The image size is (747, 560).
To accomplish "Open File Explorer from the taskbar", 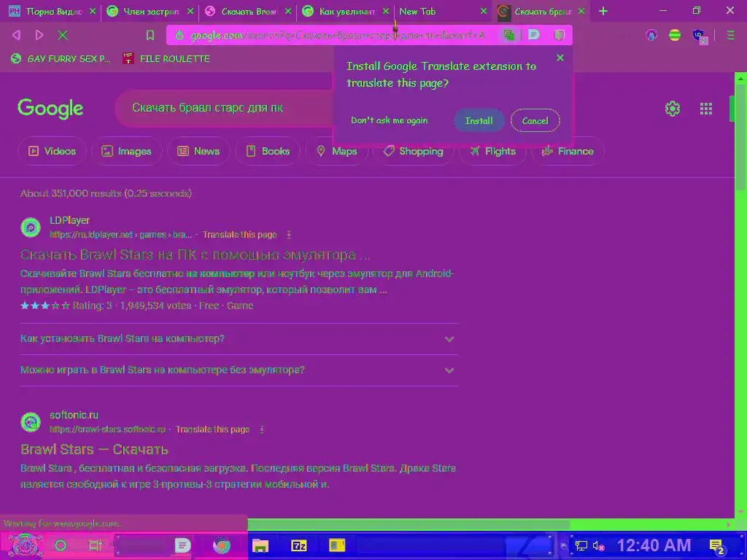I will point(260,545).
